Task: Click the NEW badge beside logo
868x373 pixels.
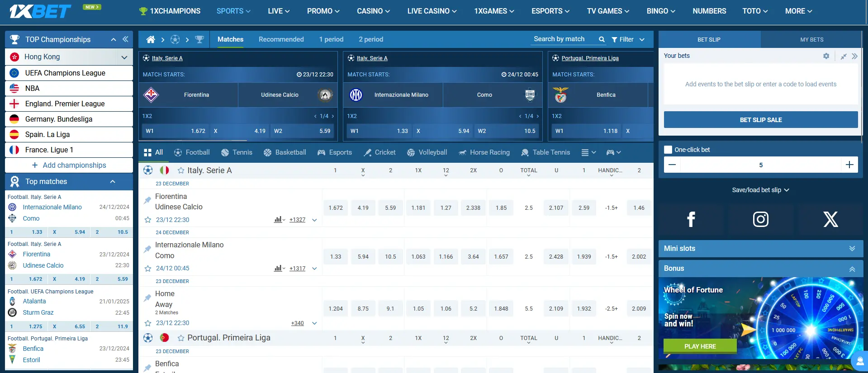Action: pyautogui.click(x=92, y=7)
